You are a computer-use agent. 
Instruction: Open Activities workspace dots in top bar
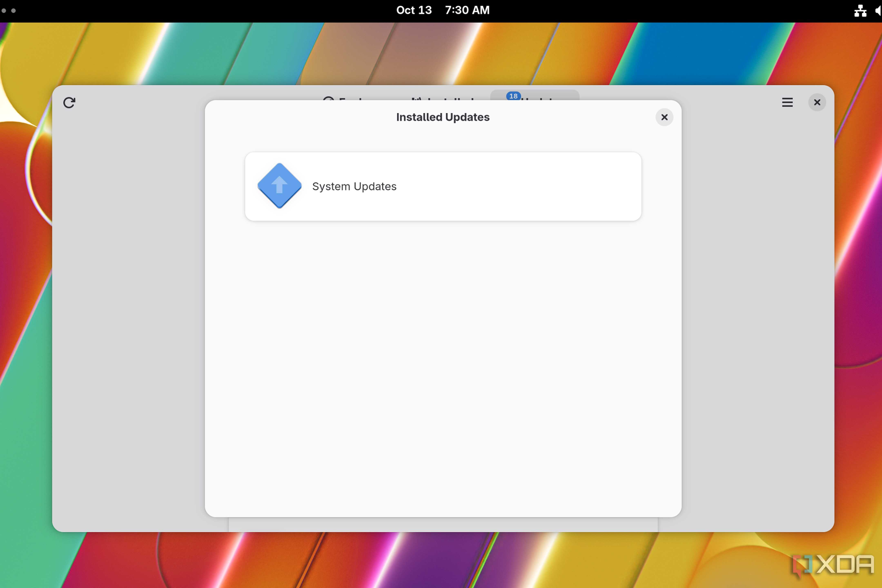click(8, 10)
